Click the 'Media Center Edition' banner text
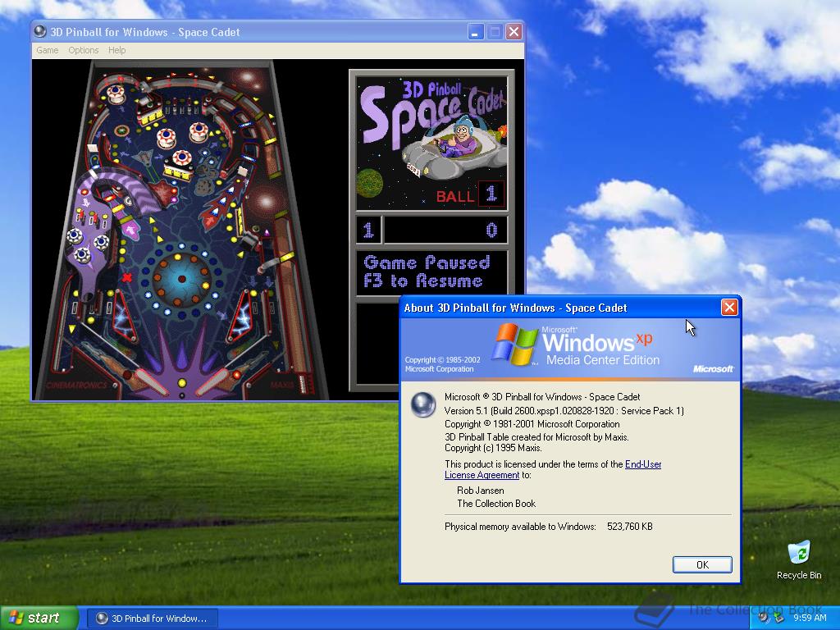840x630 pixels. 603,360
